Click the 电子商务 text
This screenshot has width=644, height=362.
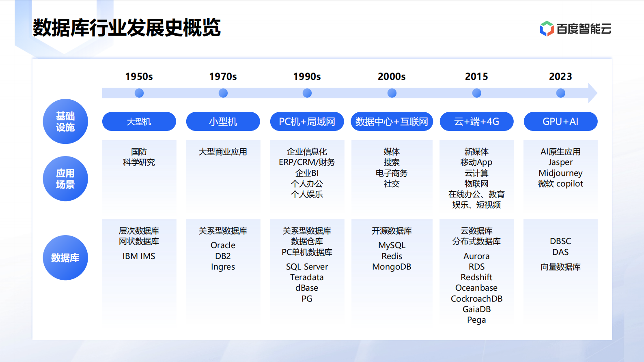pyautogui.click(x=392, y=173)
